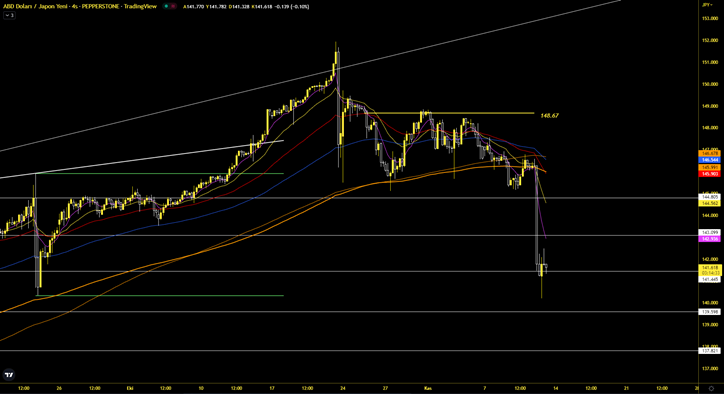Click the Eki month marker on time axis
The height and width of the screenshot is (394, 724).
(130, 388)
